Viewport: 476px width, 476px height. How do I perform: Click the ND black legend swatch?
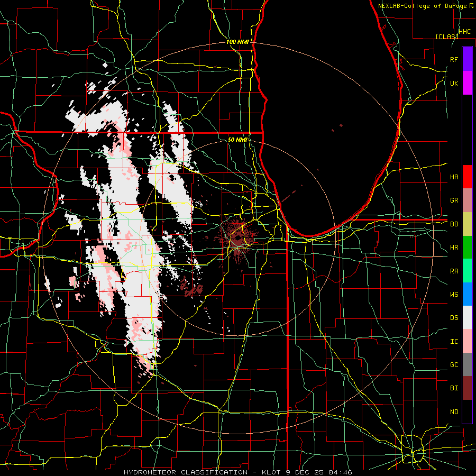click(467, 411)
